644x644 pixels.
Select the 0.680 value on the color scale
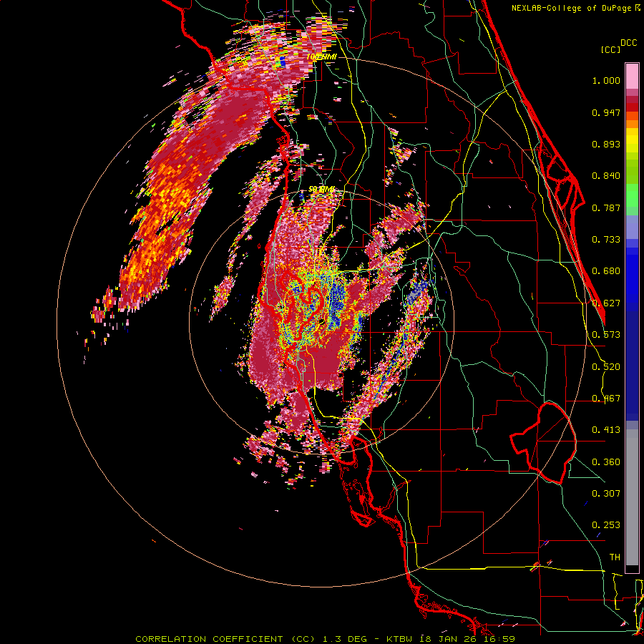click(x=606, y=271)
